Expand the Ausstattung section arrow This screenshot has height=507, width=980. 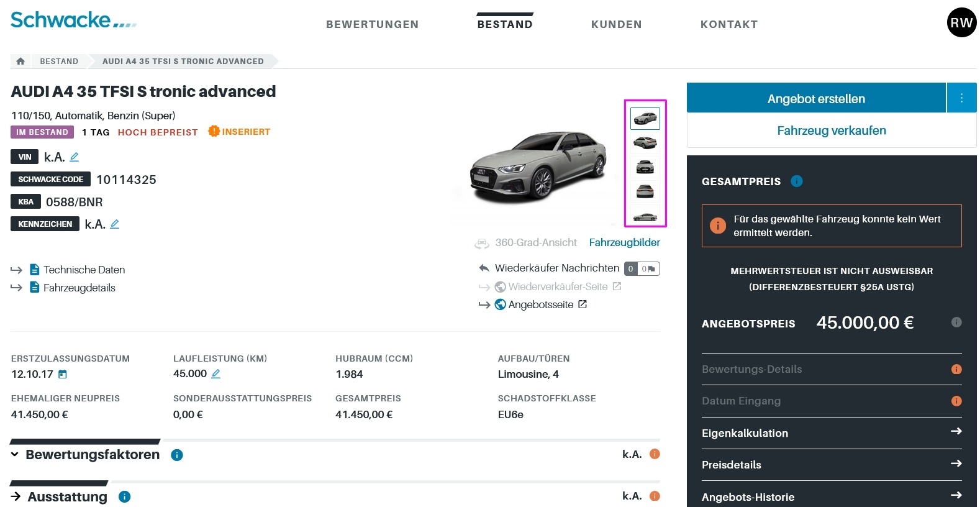pos(16,496)
